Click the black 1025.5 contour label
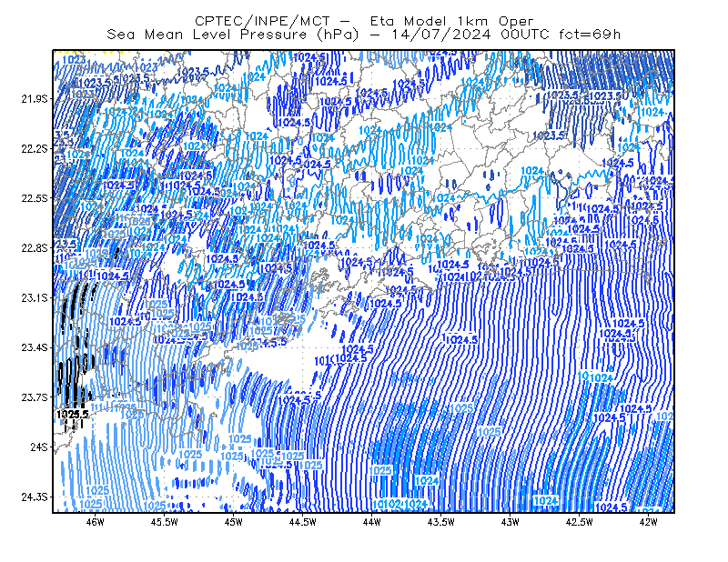 pyautogui.click(x=73, y=414)
